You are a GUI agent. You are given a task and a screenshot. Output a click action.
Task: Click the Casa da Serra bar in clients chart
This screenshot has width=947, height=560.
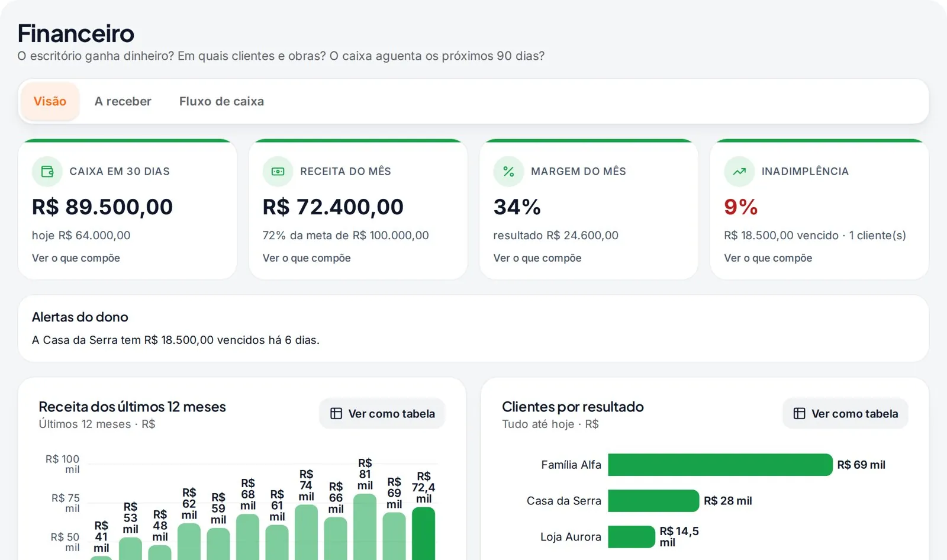point(653,501)
